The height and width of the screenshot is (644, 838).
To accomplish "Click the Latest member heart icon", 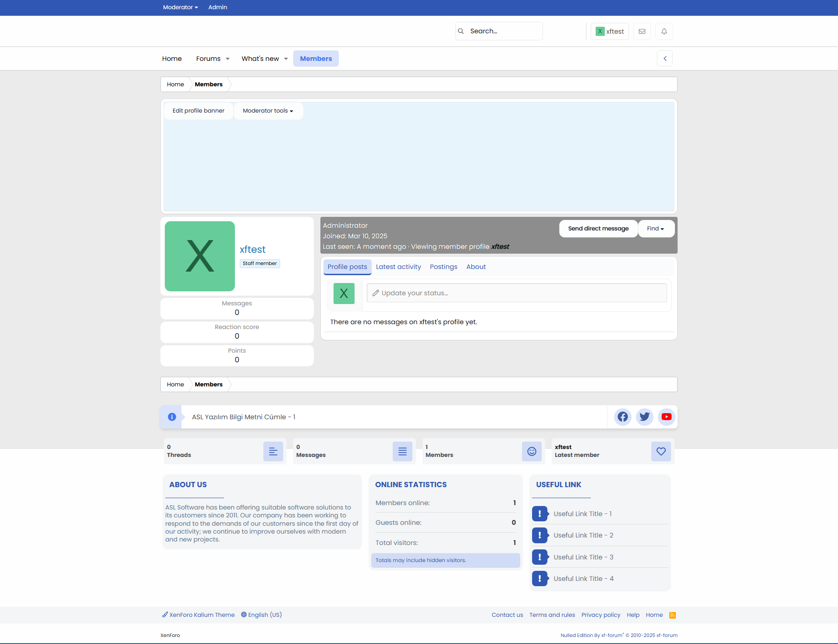I will point(661,451).
